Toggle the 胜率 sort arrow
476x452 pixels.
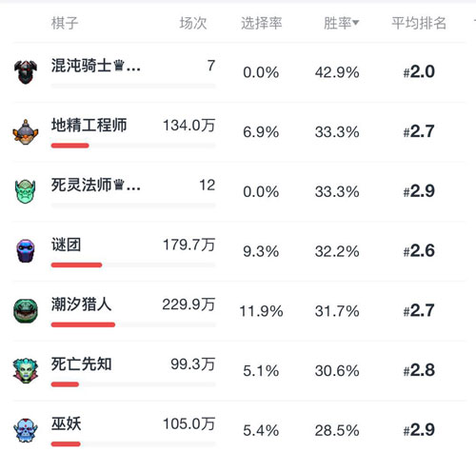tap(356, 23)
